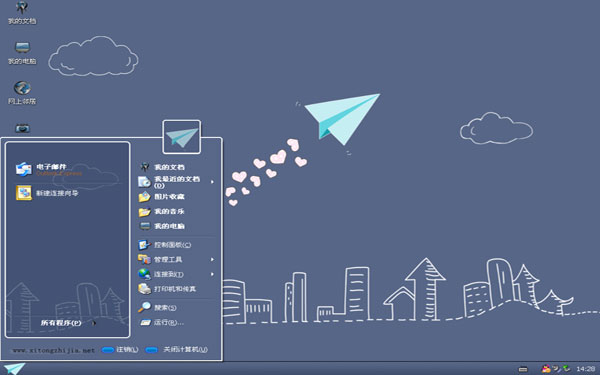Click the paper plane Start button on taskbar

(15, 369)
